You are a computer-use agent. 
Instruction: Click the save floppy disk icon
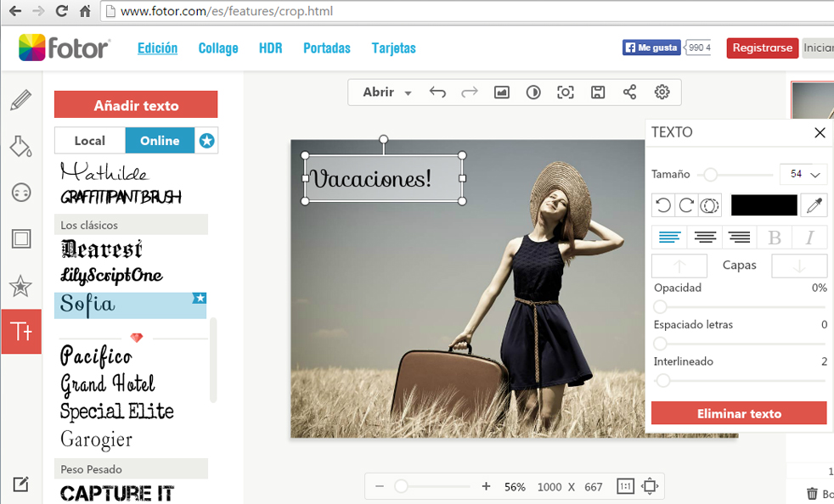click(x=598, y=92)
